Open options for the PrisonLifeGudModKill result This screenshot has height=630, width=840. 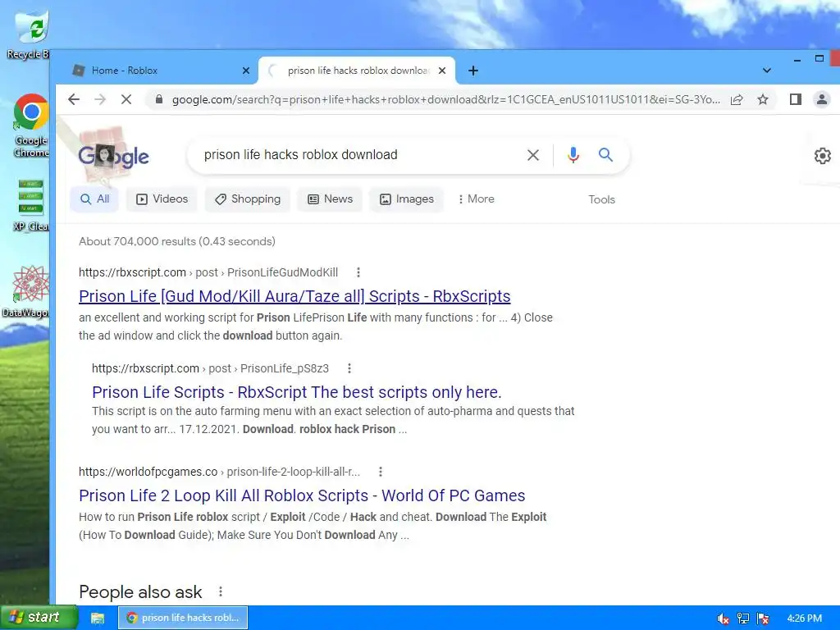click(358, 272)
